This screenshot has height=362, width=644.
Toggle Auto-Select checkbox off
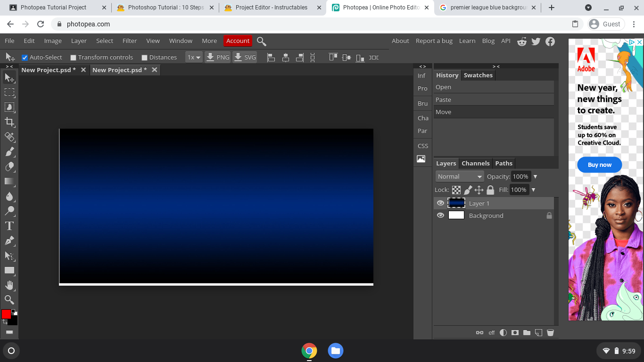point(25,57)
